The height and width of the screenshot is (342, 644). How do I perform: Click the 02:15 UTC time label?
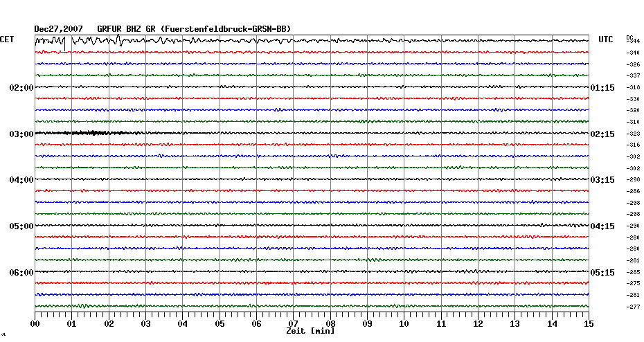tap(602, 134)
